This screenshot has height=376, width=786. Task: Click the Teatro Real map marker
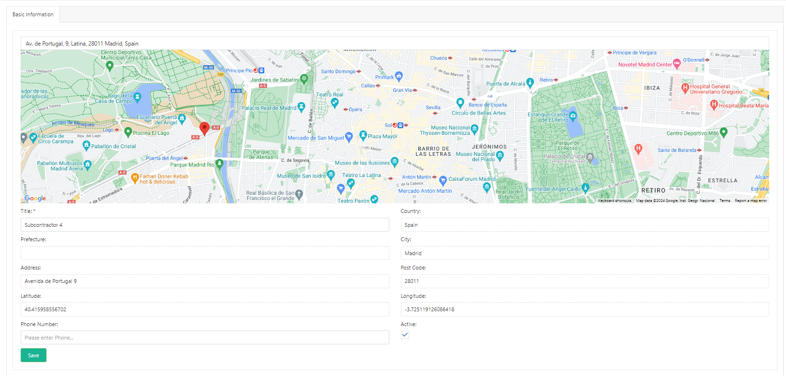pos(334,103)
